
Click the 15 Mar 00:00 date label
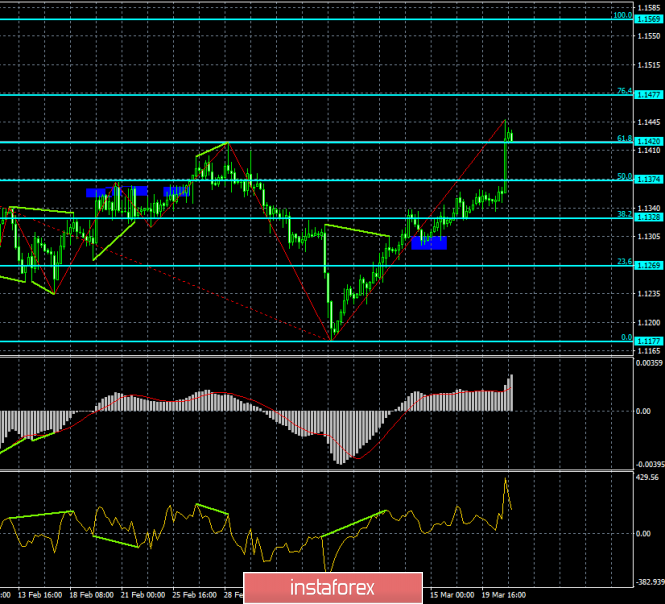point(452,595)
